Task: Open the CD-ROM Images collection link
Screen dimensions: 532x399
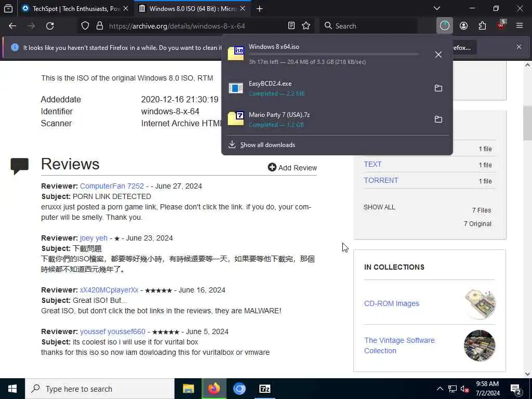Action: (x=392, y=303)
